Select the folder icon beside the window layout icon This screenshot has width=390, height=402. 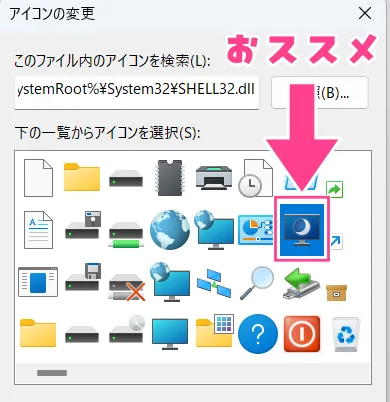(x=38, y=333)
